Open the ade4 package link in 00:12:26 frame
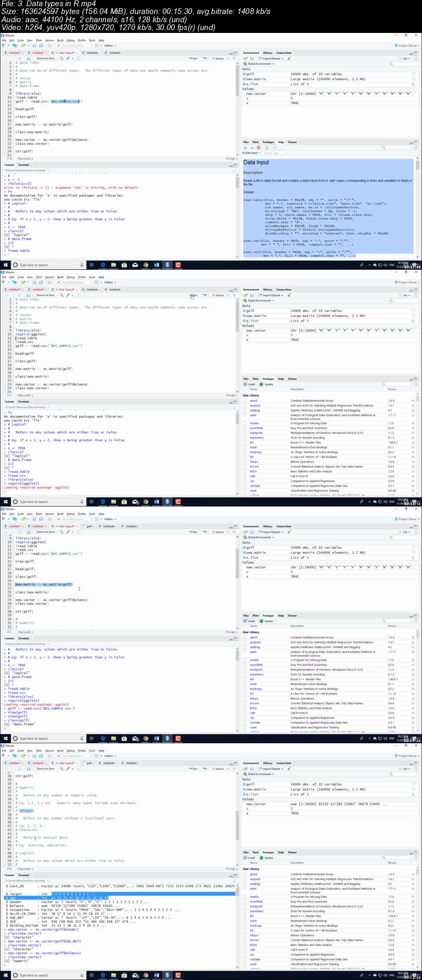 (253, 889)
